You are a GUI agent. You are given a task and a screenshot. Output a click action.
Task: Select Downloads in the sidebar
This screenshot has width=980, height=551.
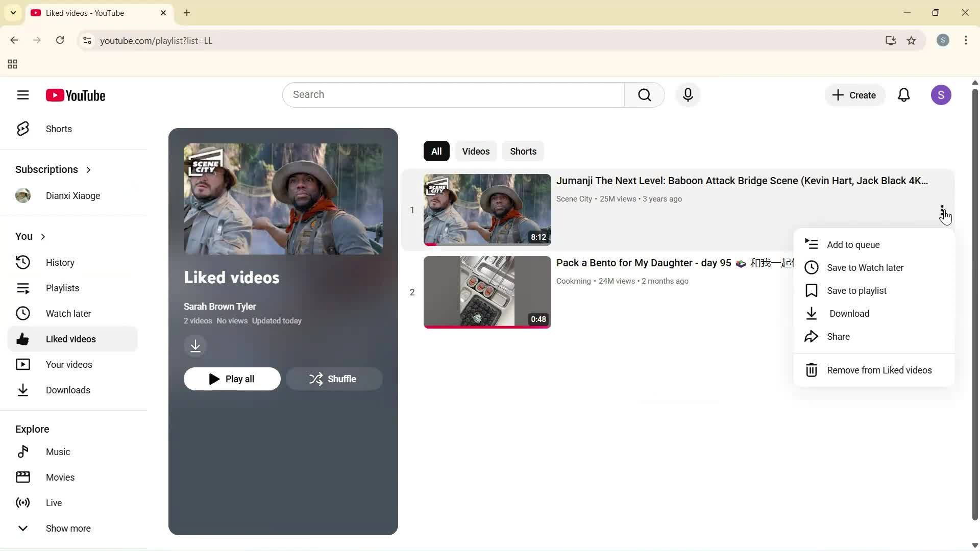tap(68, 390)
